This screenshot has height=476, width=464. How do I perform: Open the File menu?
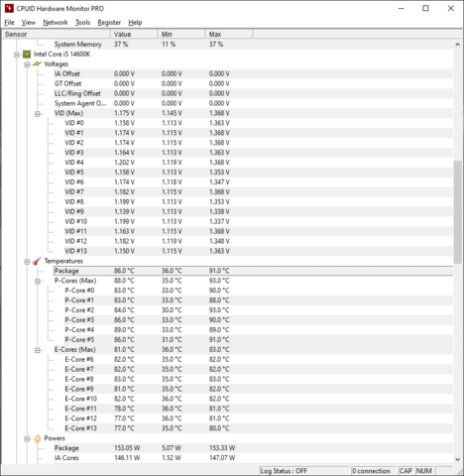click(9, 23)
